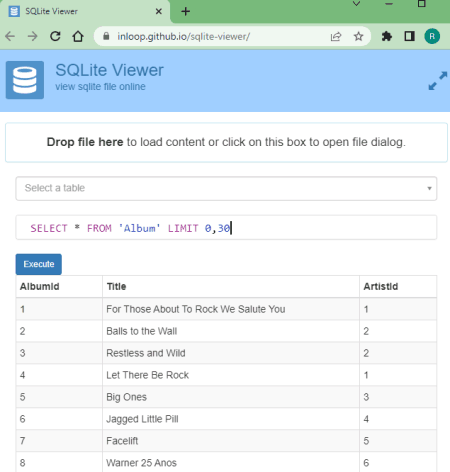Select the cell Balls to the Wall
450x472 pixels.
(x=231, y=331)
